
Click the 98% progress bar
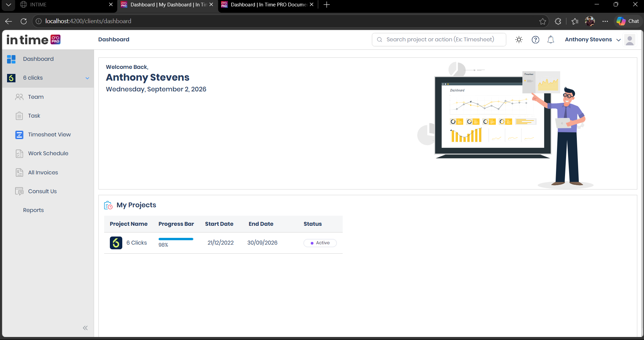176,239
